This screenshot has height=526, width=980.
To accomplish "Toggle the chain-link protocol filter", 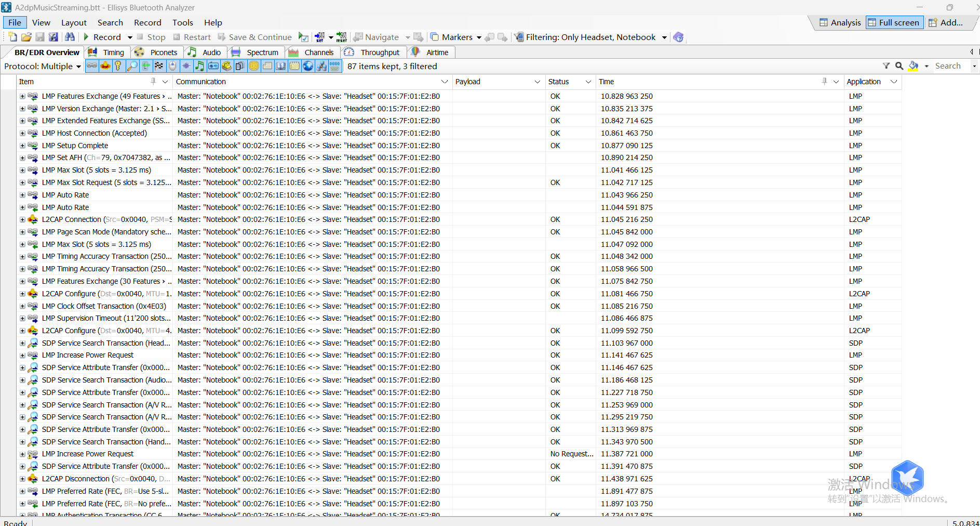I will coord(92,66).
